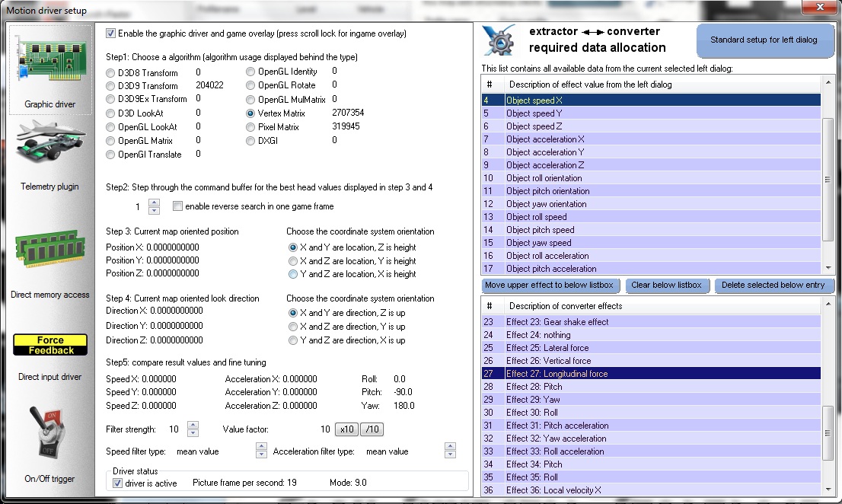This screenshot has width=842, height=504.
Task: Click the effect value description column header
Action: pyautogui.click(x=662, y=85)
